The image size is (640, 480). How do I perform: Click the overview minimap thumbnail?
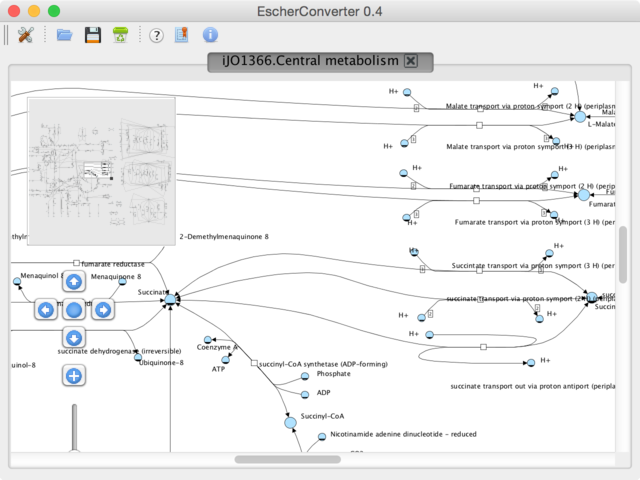[x=102, y=171]
